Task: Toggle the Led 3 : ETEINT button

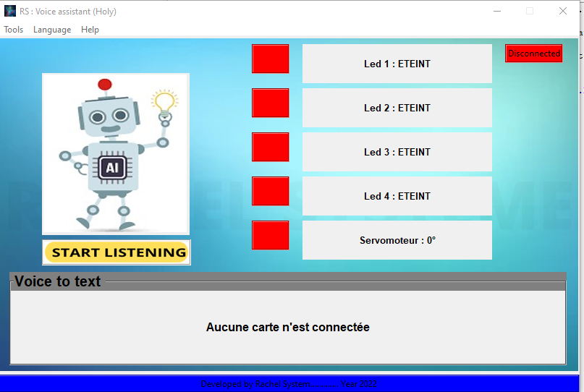Action: [x=397, y=152]
